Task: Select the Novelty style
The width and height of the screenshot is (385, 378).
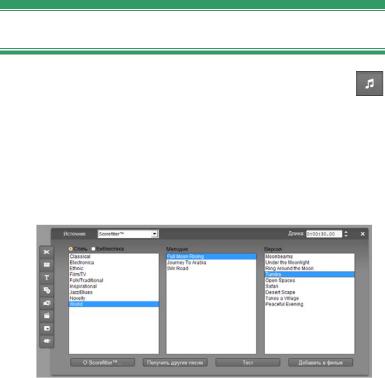Action: (x=114, y=298)
